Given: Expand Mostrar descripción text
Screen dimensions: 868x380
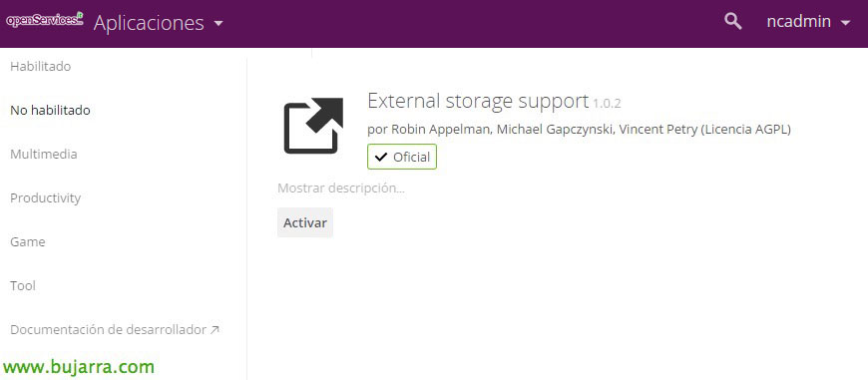Looking at the screenshot, I should pyautogui.click(x=341, y=189).
